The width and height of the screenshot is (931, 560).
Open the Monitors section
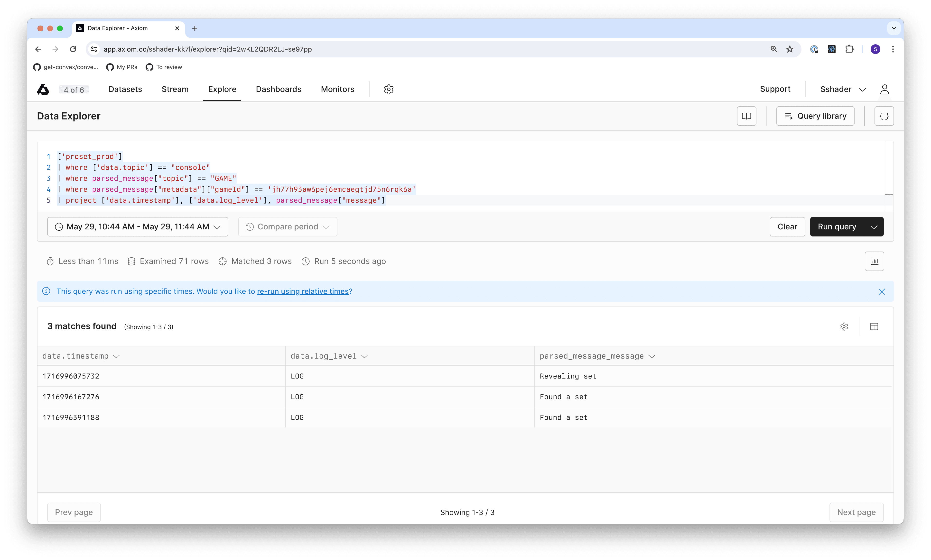click(337, 89)
